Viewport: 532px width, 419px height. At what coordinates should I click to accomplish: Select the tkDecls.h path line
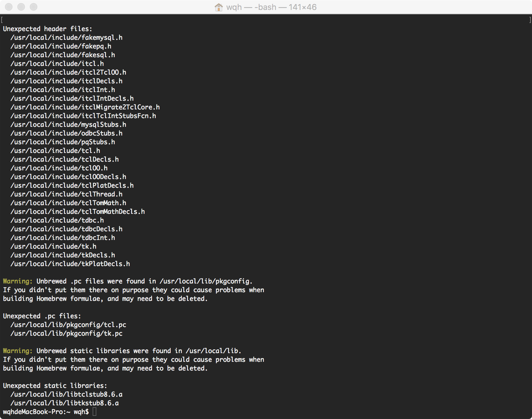63,255
